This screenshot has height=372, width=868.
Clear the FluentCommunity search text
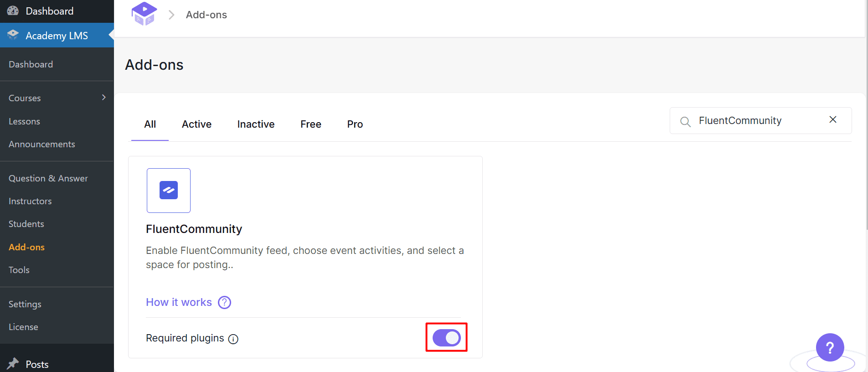coord(832,119)
